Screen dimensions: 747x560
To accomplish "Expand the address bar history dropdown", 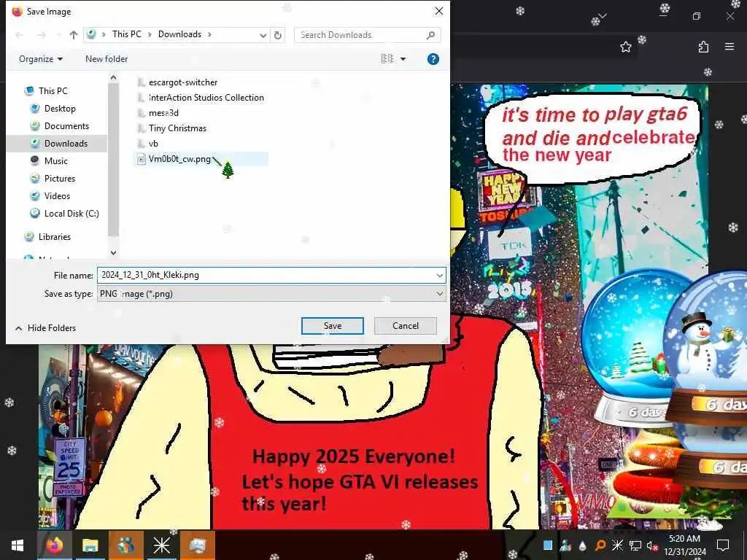I will click(x=263, y=35).
